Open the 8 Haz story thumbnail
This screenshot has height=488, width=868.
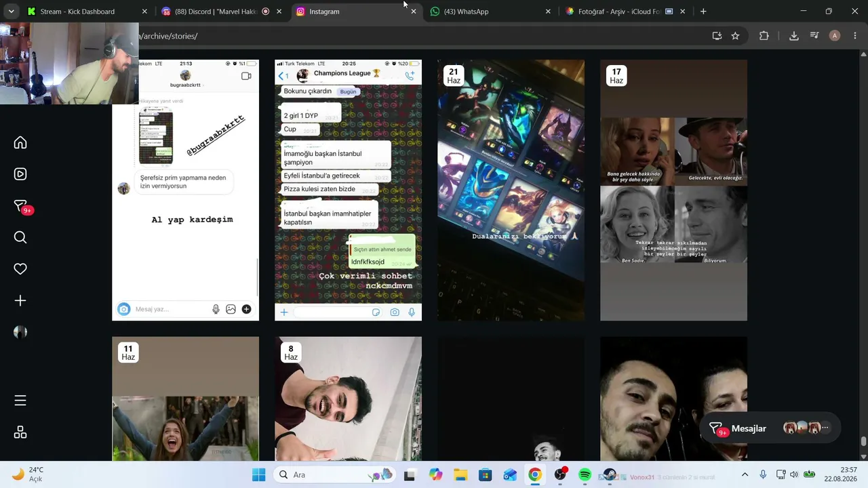(348, 399)
